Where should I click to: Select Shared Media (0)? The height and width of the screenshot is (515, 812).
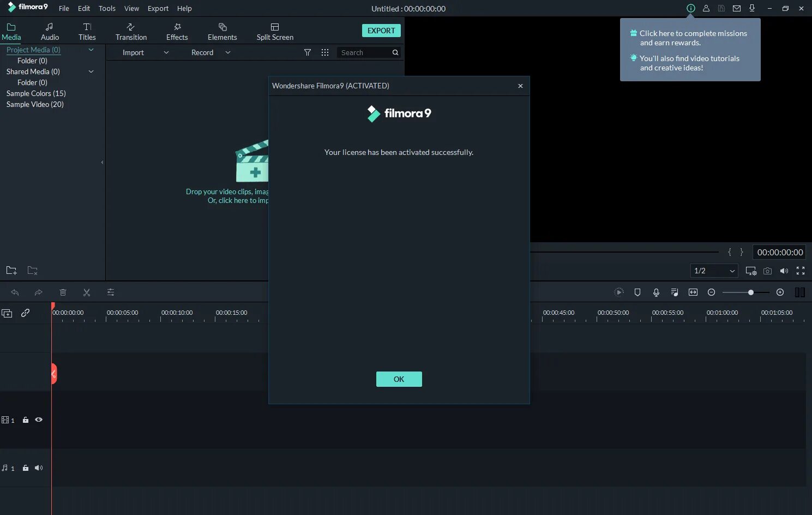(33, 71)
